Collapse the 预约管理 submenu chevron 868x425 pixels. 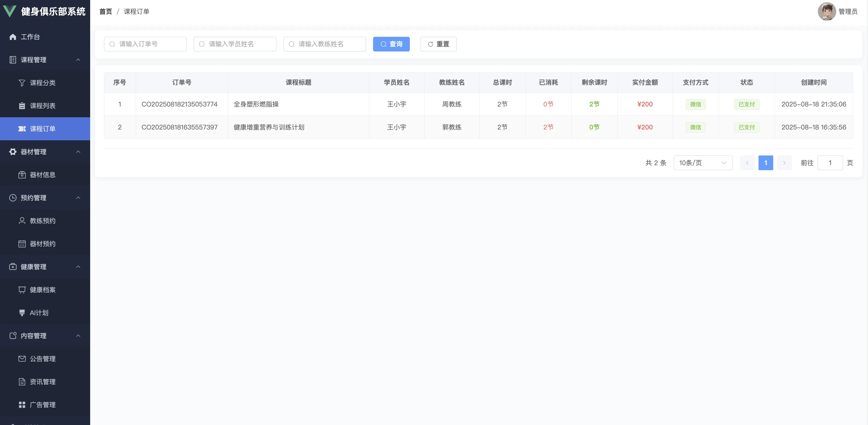click(x=78, y=198)
